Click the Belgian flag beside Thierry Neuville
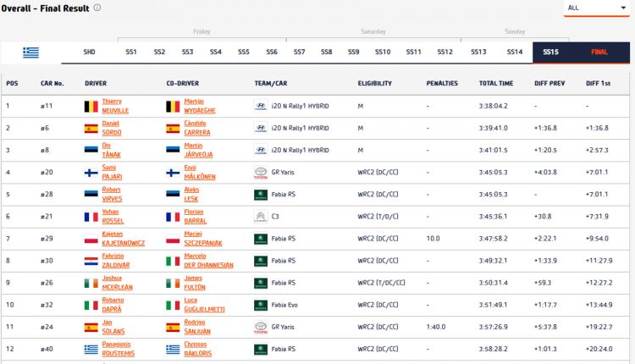 click(91, 106)
